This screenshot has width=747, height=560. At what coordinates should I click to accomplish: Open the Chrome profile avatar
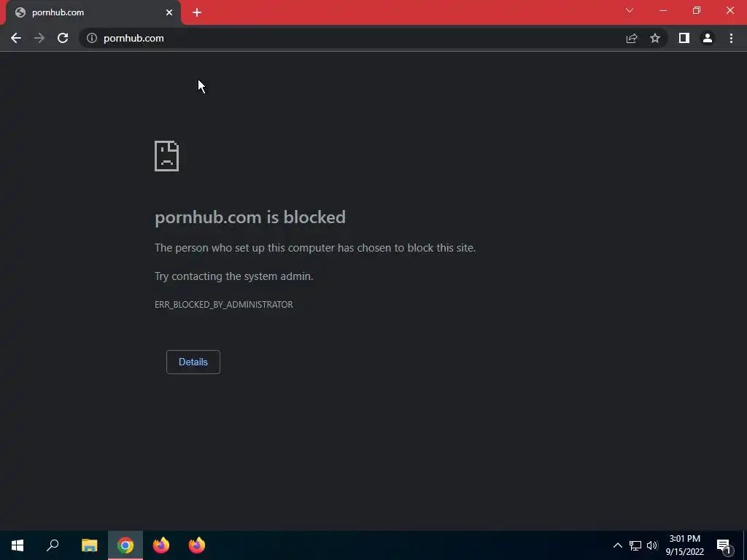point(708,38)
